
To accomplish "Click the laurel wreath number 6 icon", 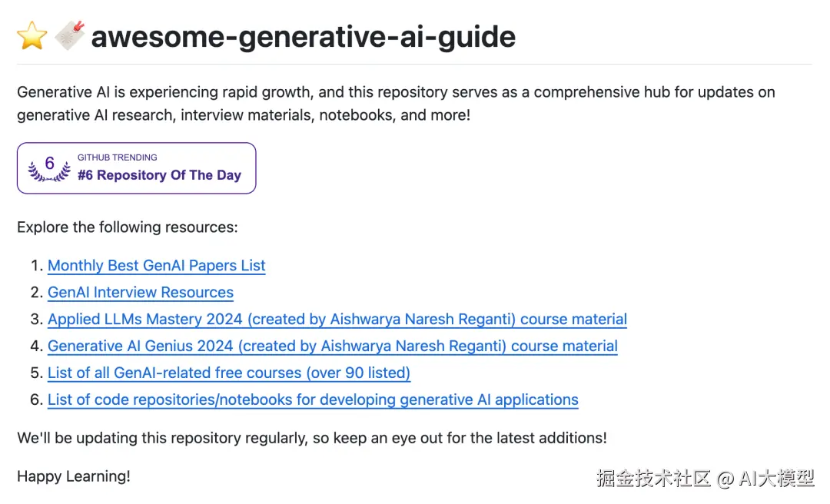I will (49, 167).
